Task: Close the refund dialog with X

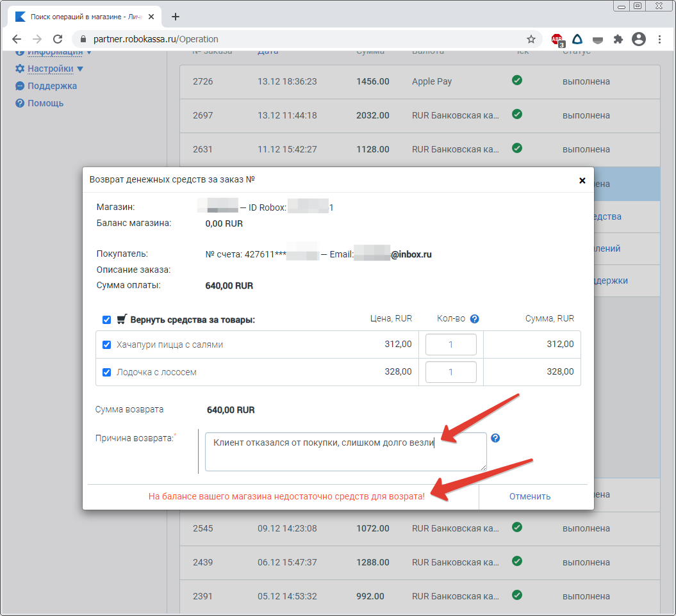Action: tap(582, 181)
